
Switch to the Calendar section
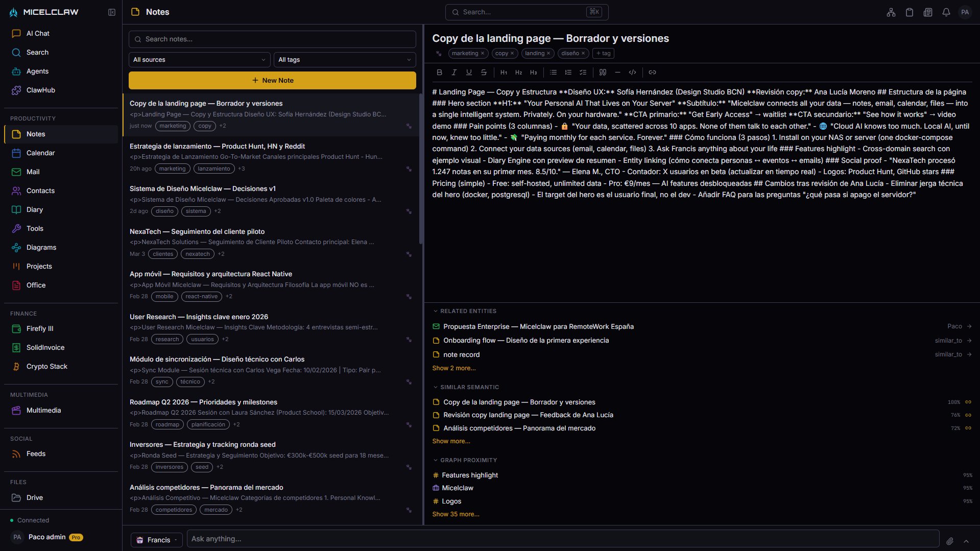point(41,153)
